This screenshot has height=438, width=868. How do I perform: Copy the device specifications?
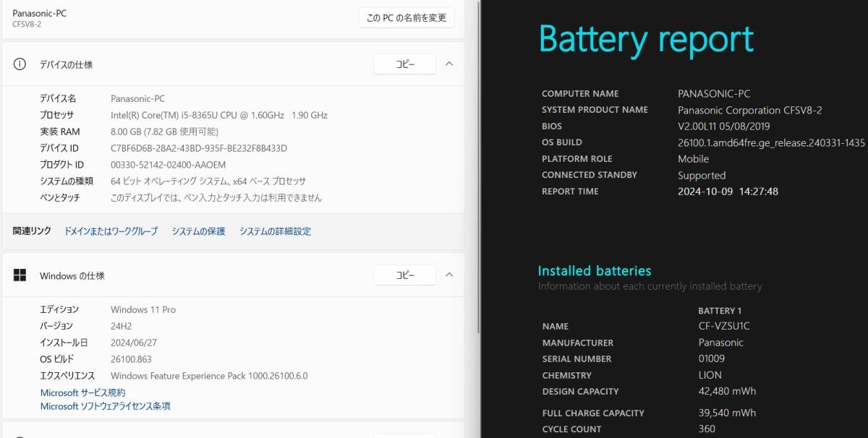coord(405,64)
